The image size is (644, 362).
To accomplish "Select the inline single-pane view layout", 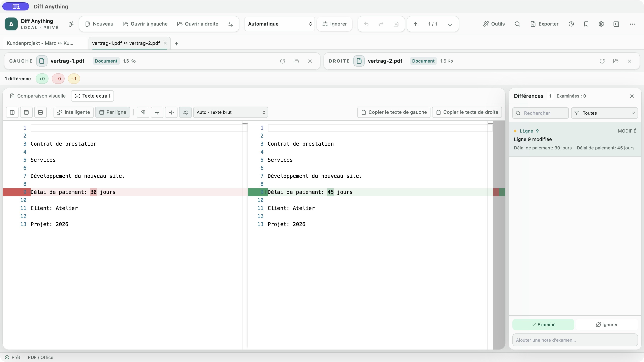I will click(x=40, y=112).
